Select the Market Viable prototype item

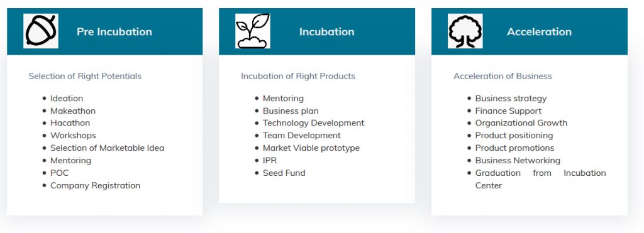tap(311, 148)
